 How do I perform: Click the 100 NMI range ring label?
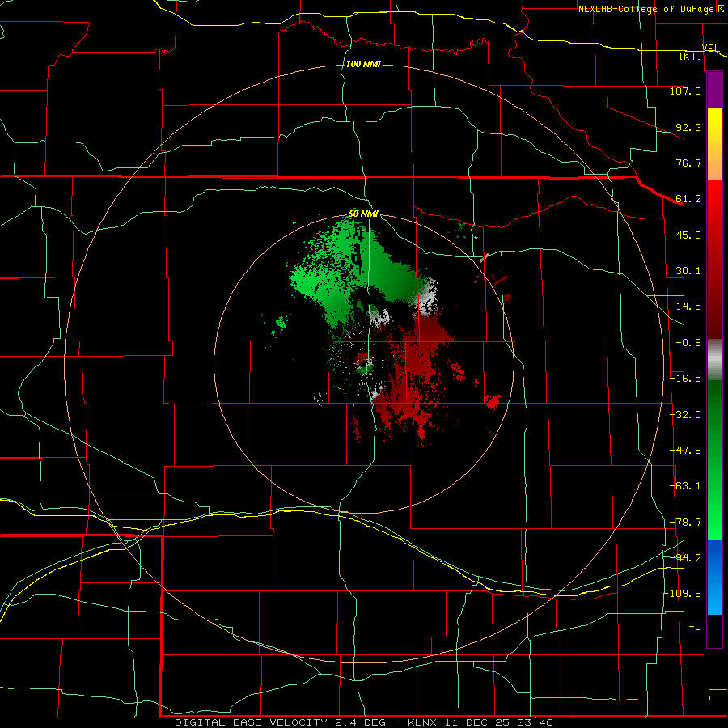coord(363,64)
